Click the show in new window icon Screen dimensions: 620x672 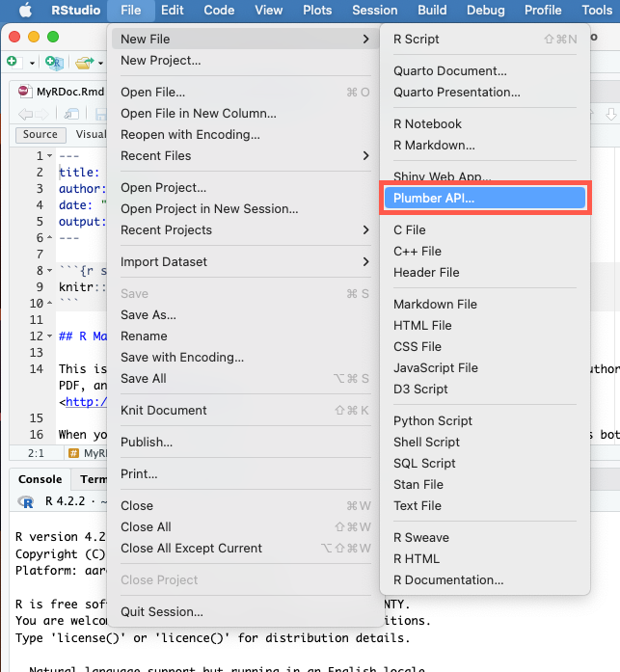click(x=71, y=114)
